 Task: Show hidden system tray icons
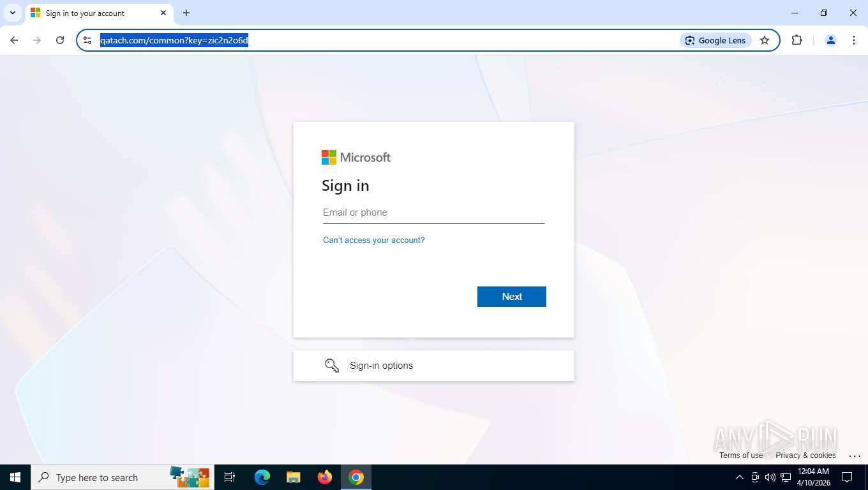click(x=740, y=477)
